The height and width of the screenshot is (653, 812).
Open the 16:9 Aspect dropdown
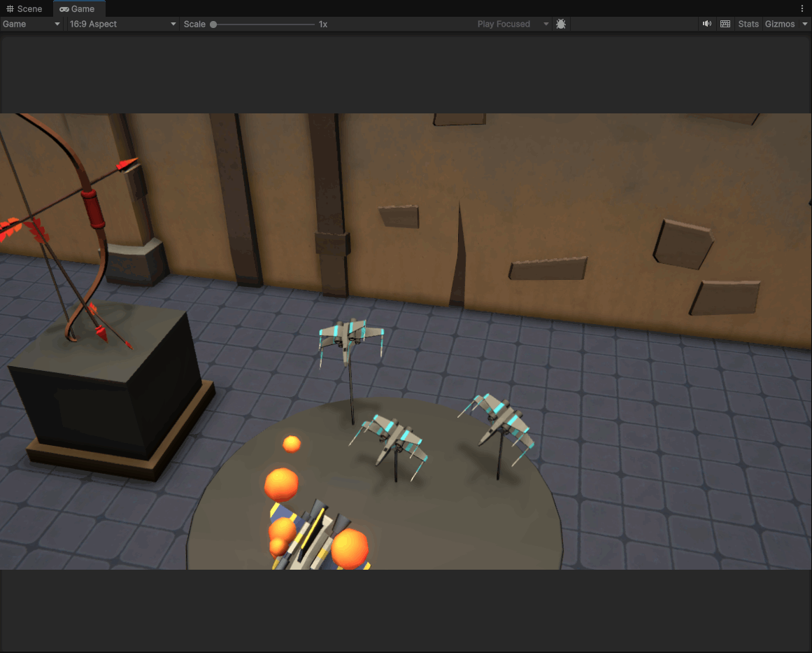122,24
